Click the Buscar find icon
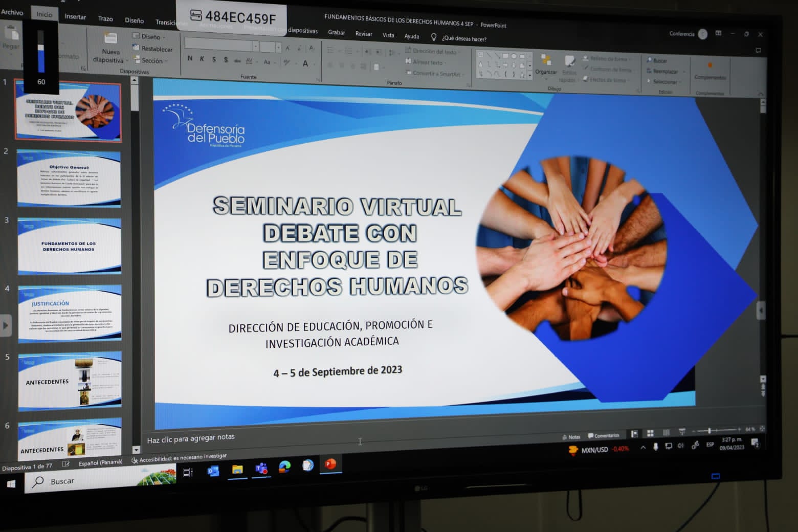Screen dimensions: 798x532 point(649,60)
